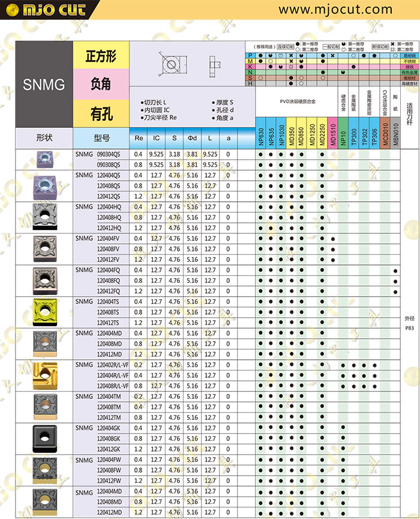Viewport: 420px width, 519px height.
Task: Select the 120404HQ insert image
Action: [44, 216]
